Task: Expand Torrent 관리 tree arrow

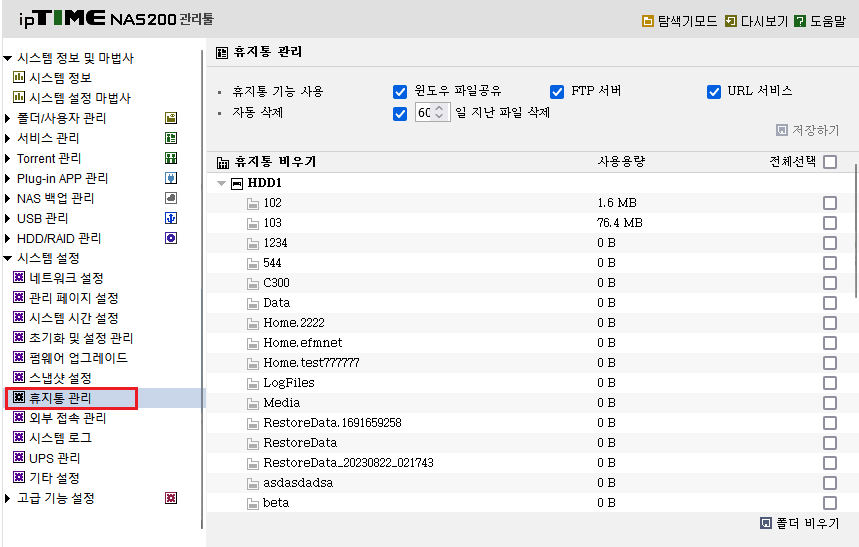Action: 8,158
